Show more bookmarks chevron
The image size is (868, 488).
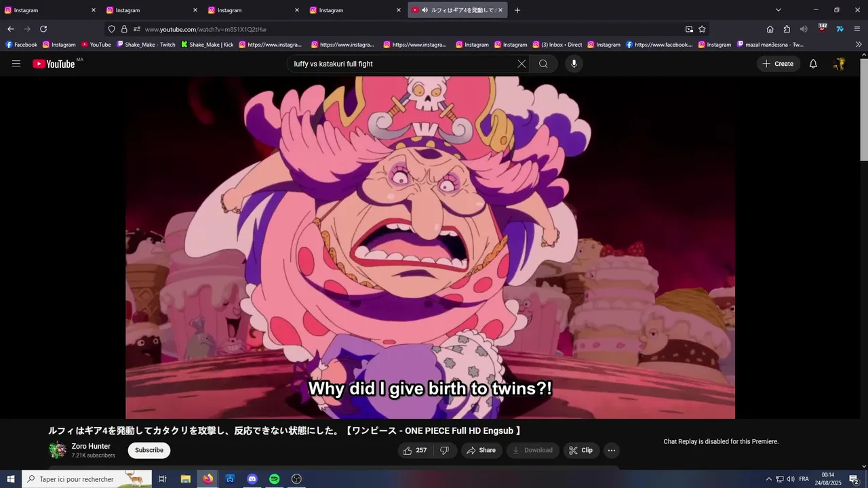pyautogui.click(x=859, y=45)
